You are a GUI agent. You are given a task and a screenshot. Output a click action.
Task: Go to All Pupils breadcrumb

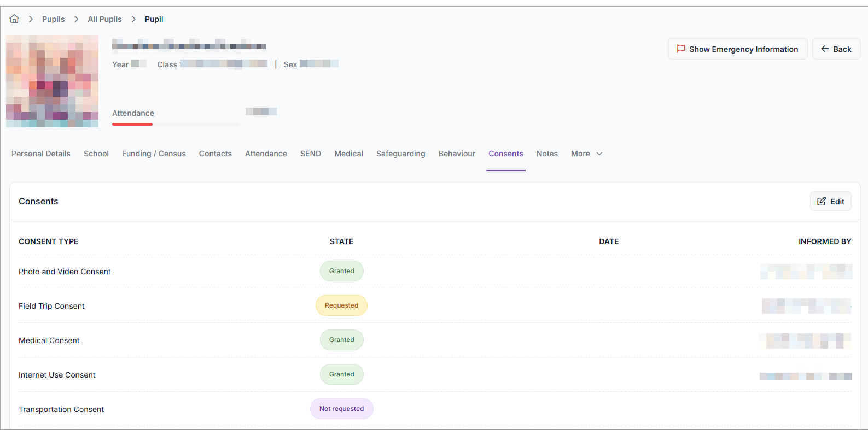point(104,19)
